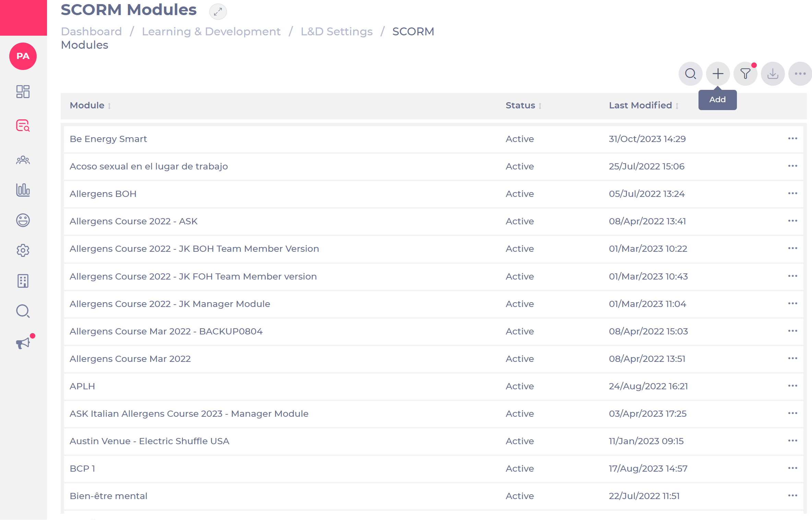Open the dashboard tiles sidebar icon
Image resolution: width=812 pixels, height=520 pixels.
pos(23,92)
